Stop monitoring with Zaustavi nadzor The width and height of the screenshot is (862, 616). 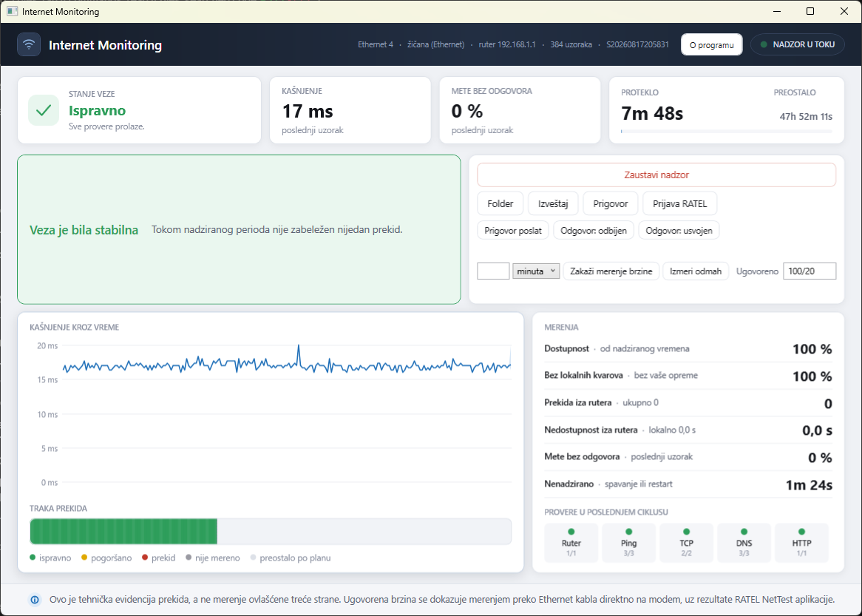tap(656, 175)
